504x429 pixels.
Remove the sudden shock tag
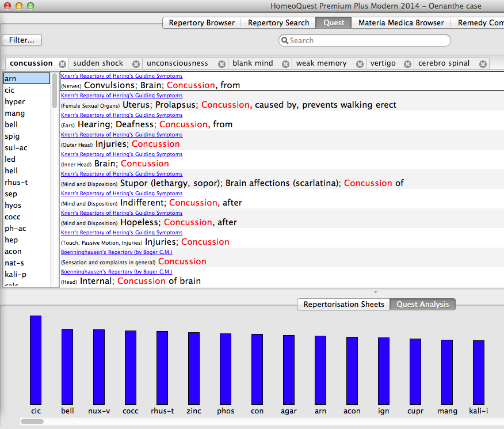coord(136,64)
